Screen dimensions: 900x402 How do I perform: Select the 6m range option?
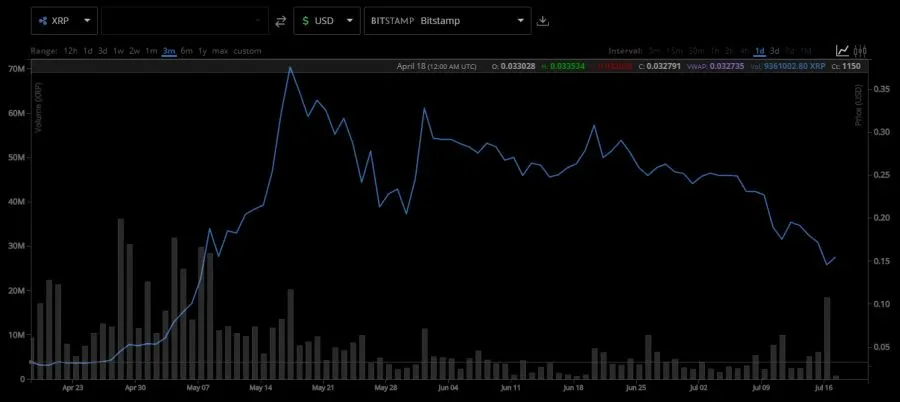[187, 50]
